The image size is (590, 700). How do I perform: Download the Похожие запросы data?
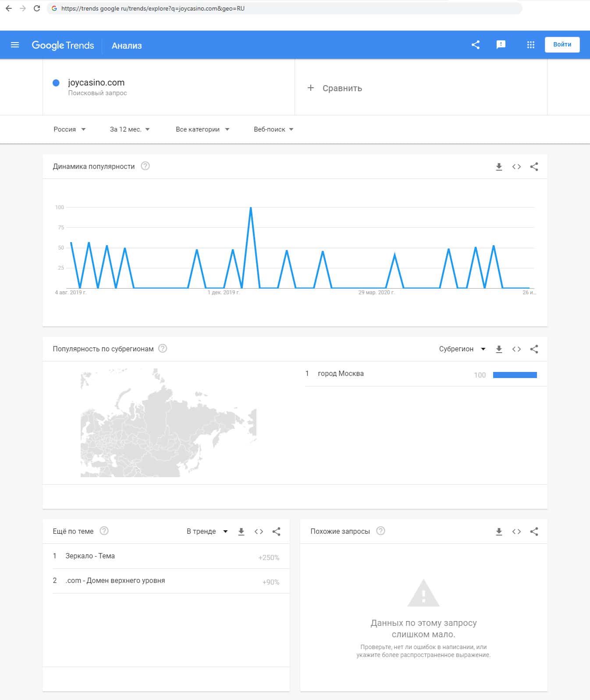(x=499, y=532)
